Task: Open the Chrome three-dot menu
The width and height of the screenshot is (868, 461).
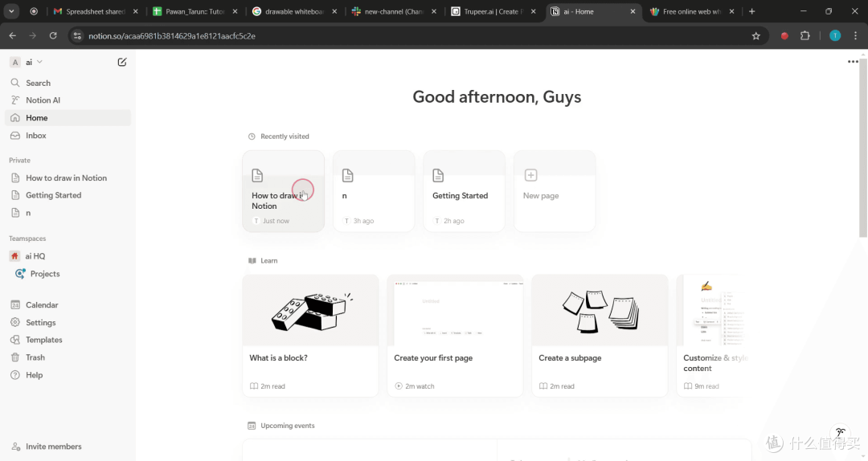Action: [x=856, y=36]
